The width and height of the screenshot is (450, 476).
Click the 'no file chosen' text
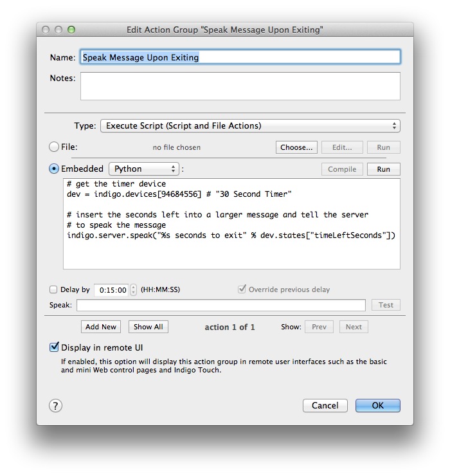tap(177, 147)
